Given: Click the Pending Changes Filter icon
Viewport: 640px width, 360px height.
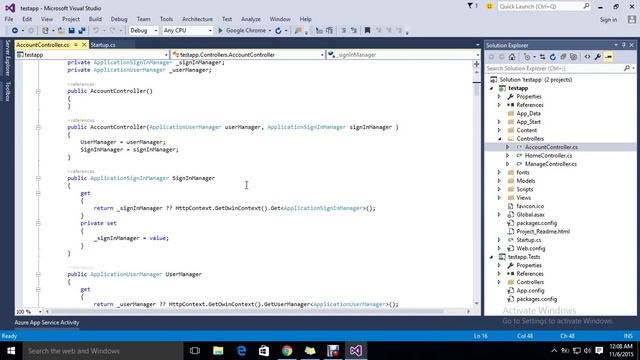Looking at the screenshot, I should (527, 57).
